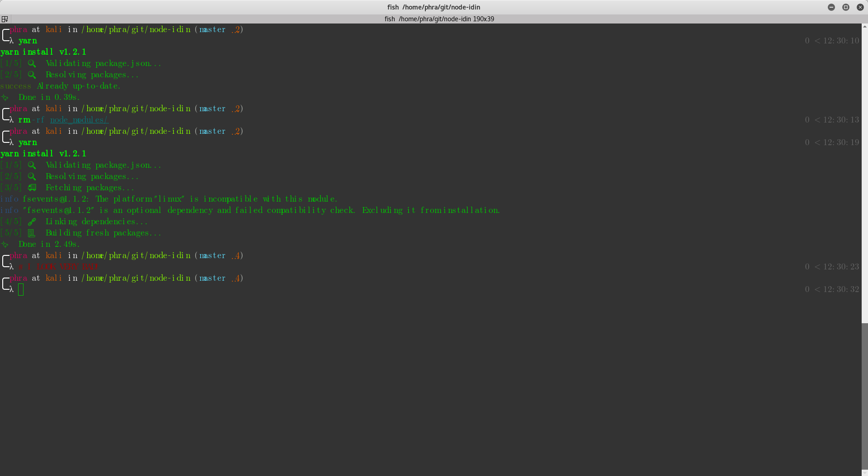The image size is (868, 476).
Task: Click the line 'The platform "linux" is incompatible with this module.'
Action: tap(217, 199)
